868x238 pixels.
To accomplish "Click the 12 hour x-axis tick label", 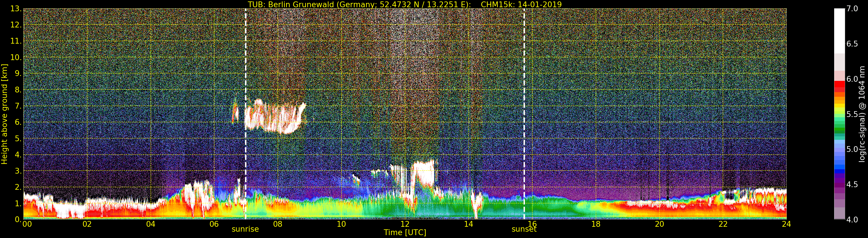I will pos(405,224).
